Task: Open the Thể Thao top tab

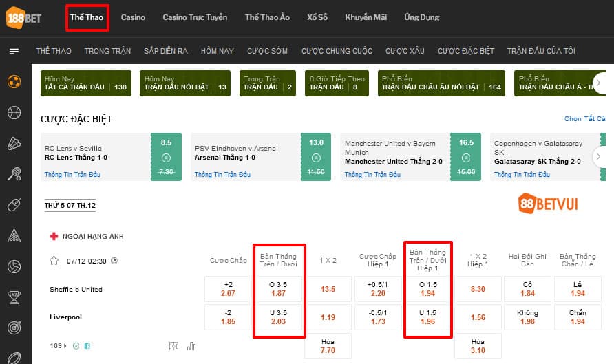Action: tap(87, 18)
